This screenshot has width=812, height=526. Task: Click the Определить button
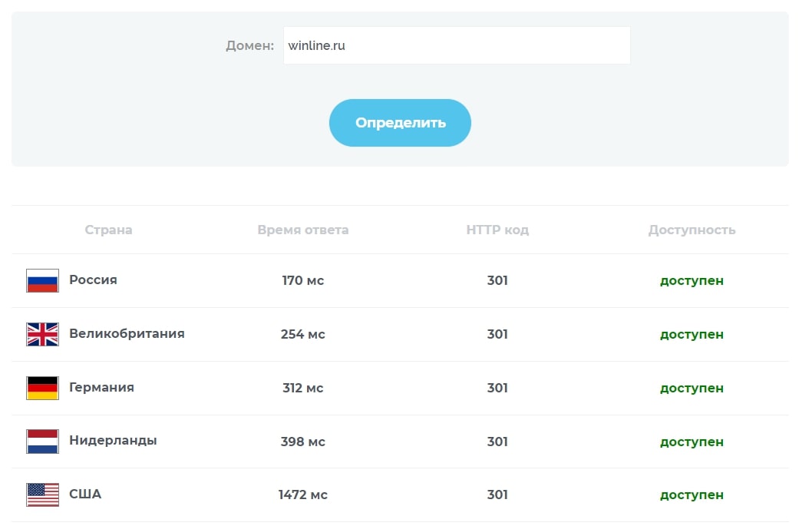(x=400, y=123)
